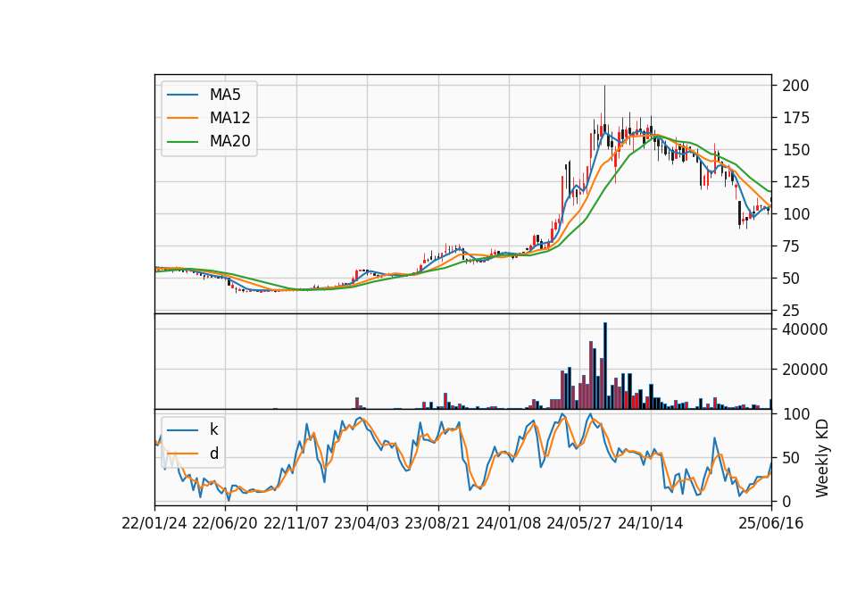Click the 25/06/16 date tick label

[x=771, y=523]
